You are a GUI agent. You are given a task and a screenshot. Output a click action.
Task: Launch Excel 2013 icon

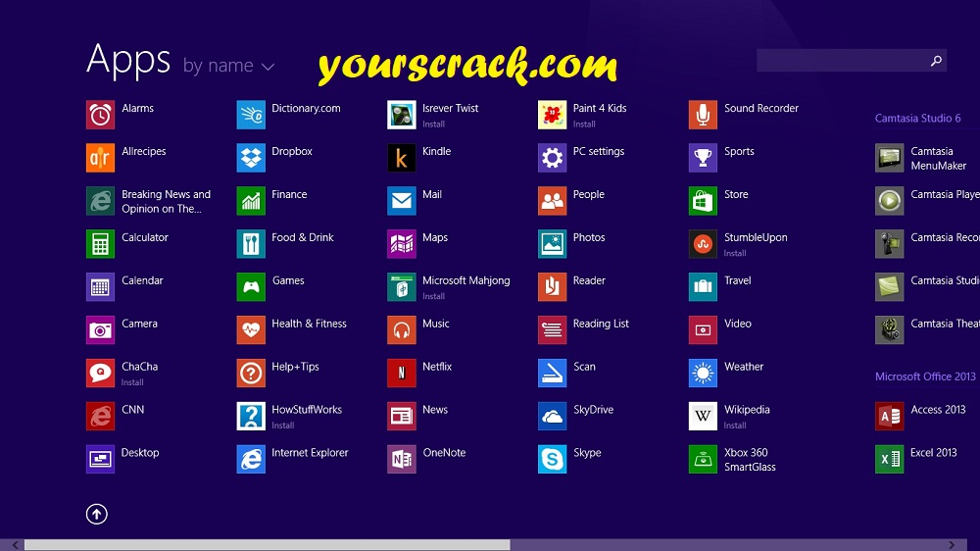pyautogui.click(x=890, y=459)
